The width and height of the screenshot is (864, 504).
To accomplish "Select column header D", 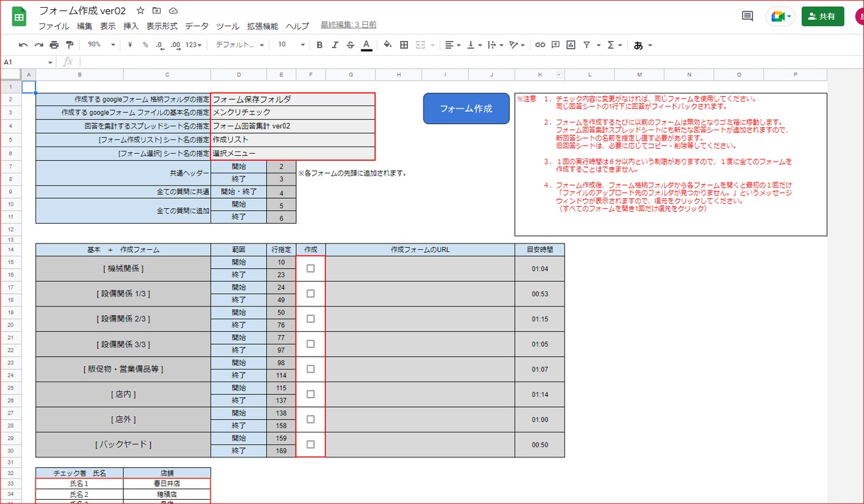I will click(239, 75).
